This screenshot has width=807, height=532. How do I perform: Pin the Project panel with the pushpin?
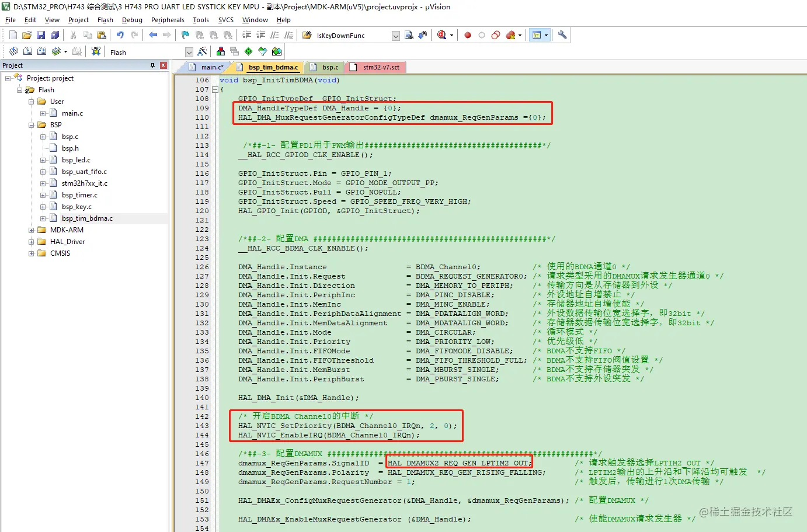coord(153,65)
